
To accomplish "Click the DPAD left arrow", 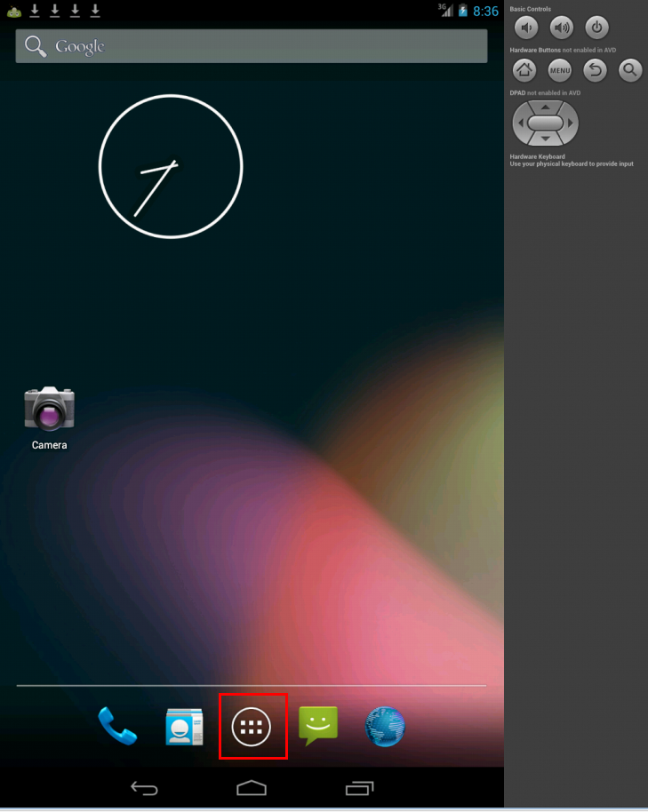I will click(521, 123).
